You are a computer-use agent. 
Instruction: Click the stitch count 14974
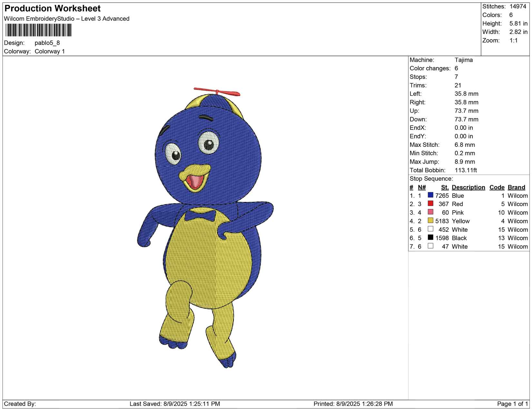(518, 6)
